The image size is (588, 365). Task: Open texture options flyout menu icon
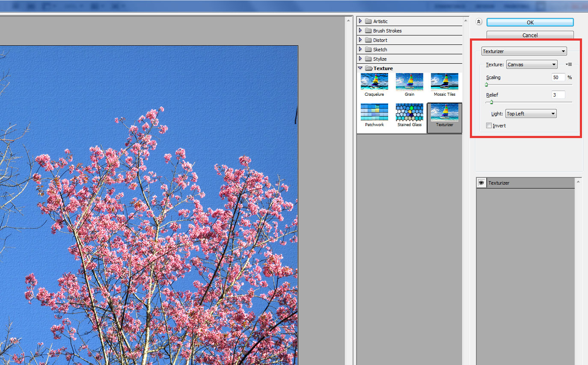[569, 65]
